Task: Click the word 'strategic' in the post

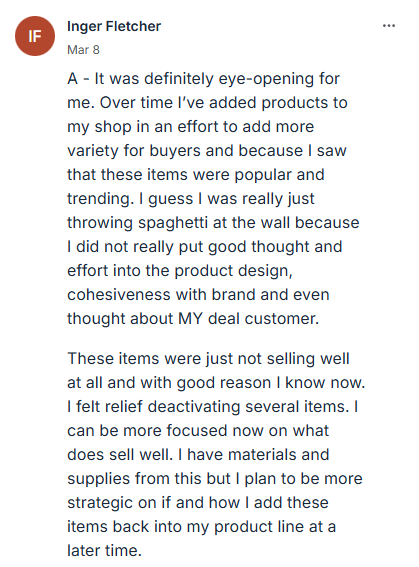Action: (x=100, y=503)
